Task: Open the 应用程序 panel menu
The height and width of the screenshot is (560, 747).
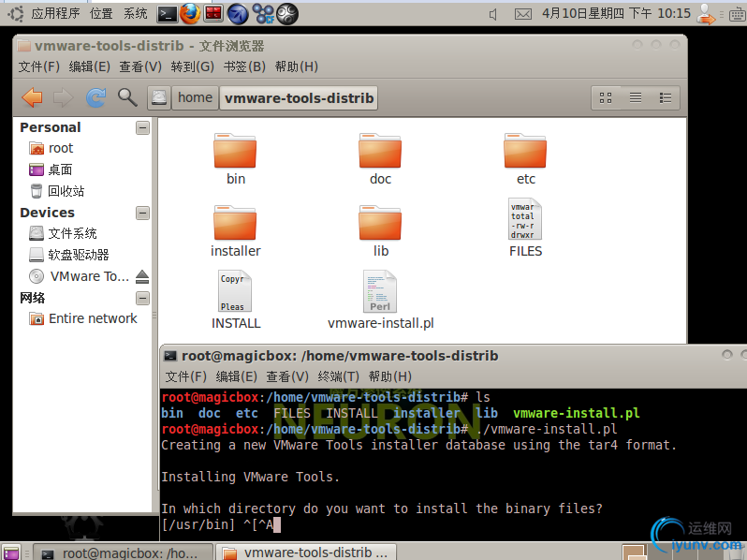Action: coord(55,13)
